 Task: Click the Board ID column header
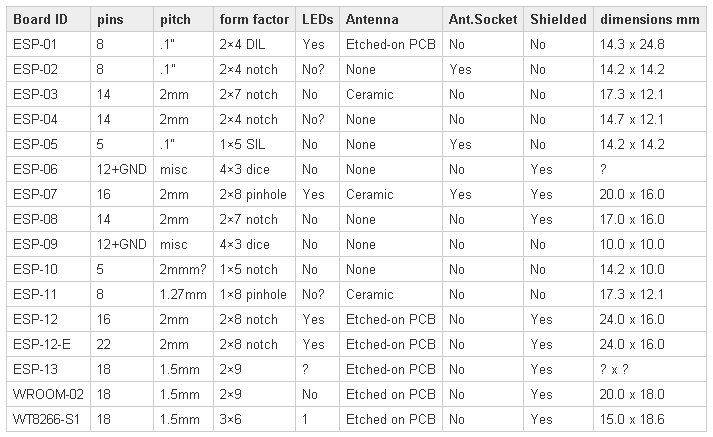(x=49, y=20)
